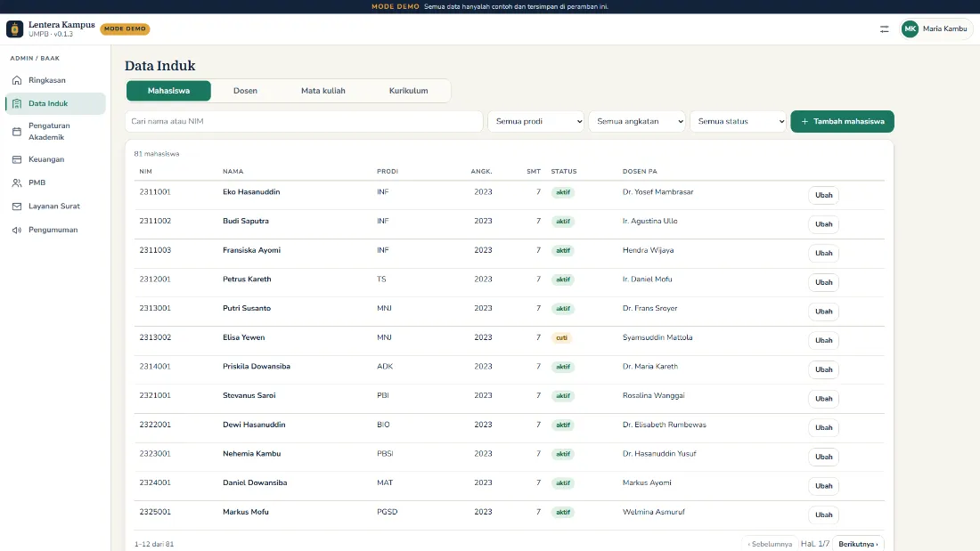Click the PBSI prodi cell
Viewport: 980px width, 551px height.
(x=385, y=454)
